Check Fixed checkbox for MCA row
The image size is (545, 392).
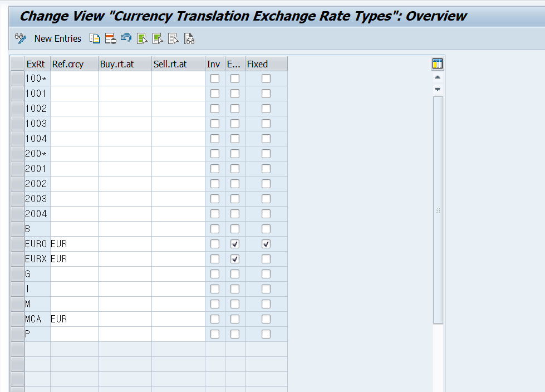click(266, 319)
